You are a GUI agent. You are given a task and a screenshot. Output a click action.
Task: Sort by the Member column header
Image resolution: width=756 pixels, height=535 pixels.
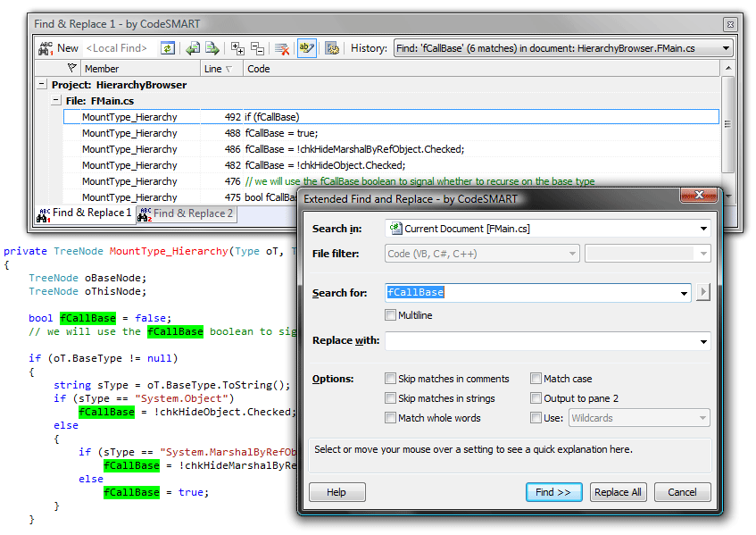pos(140,69)
